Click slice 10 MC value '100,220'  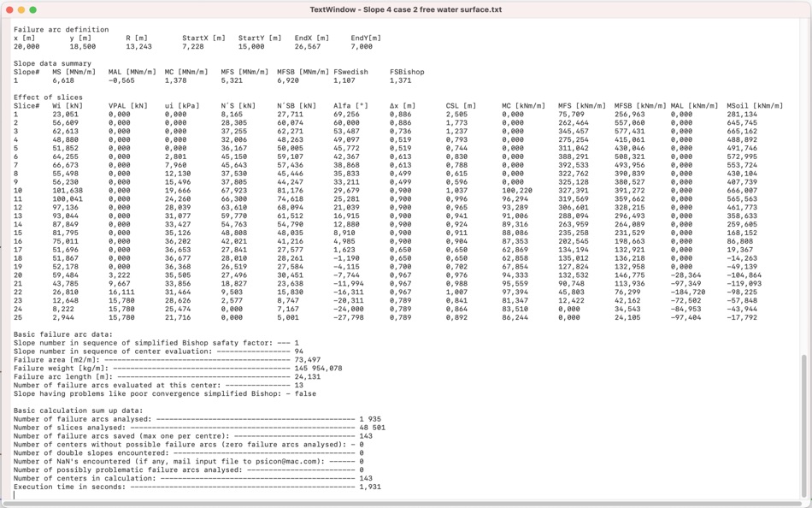[x=517, y=190]
